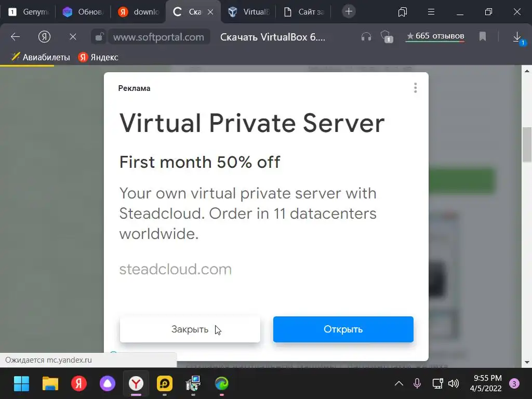Switch to the Genym tab
The width and height of the screenshot is (532, 399).
click(x=29, y=12)
